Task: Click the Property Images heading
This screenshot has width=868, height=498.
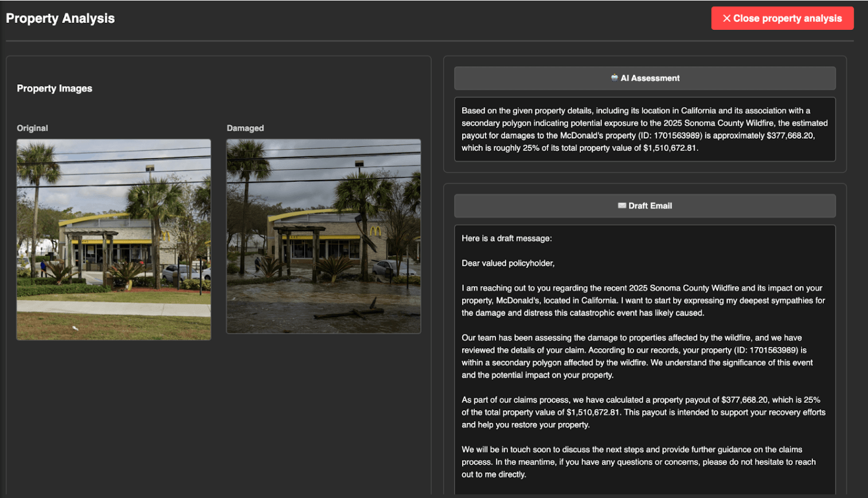Action: [54, 88]
